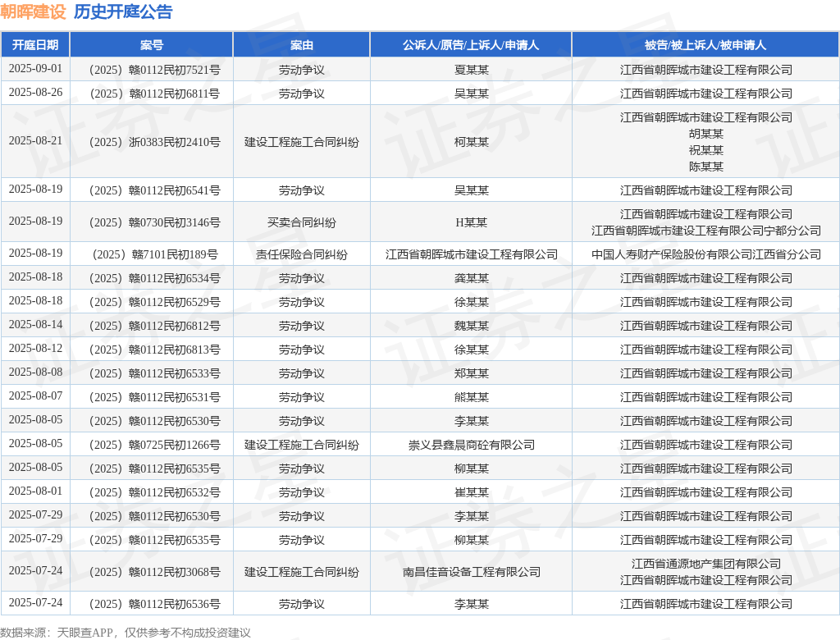The width and height of the screenshot is (840, 640).
Task: Click the plaintiff cell in the 民初189号 row
Action: coord(472,254)
